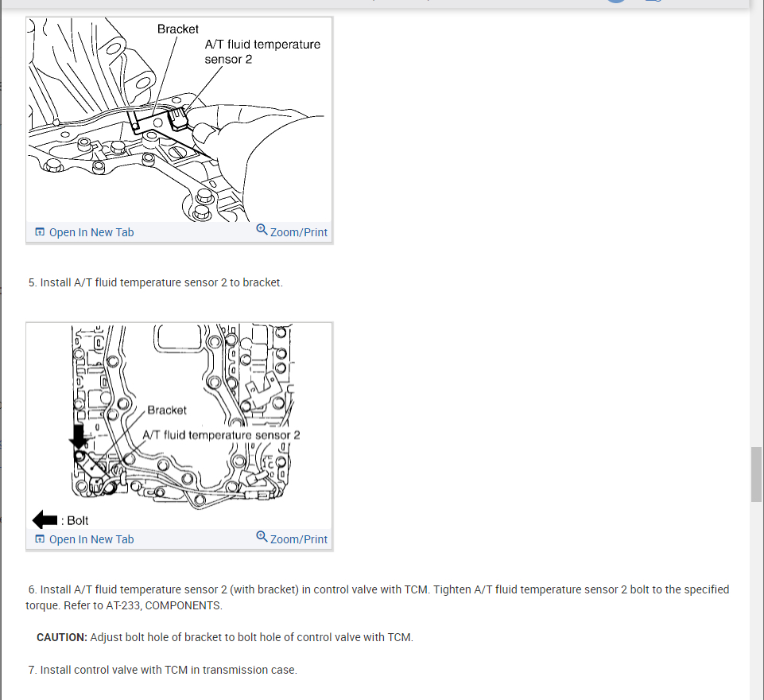This screenshot has height=700, width=764.
Task: Click the magnifier icon below the second diagram
Action: pos(262,536)
